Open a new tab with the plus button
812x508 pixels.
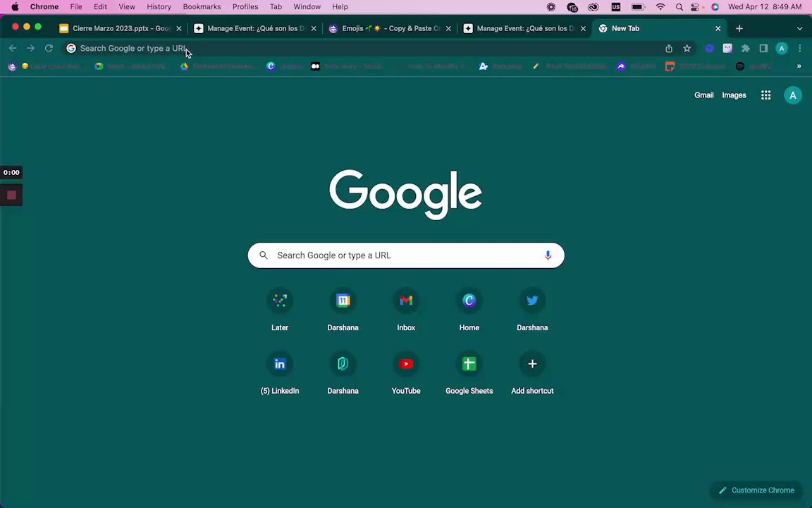pos(739,28)
